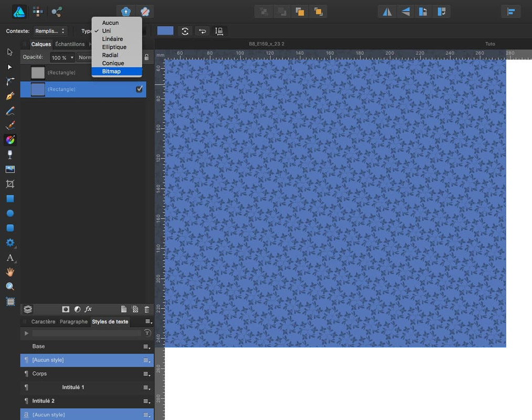This screenshot has height=420, width=532.
Task: Toggle visibility checkbox of selected Rectangle
Action: pos(139,89)
